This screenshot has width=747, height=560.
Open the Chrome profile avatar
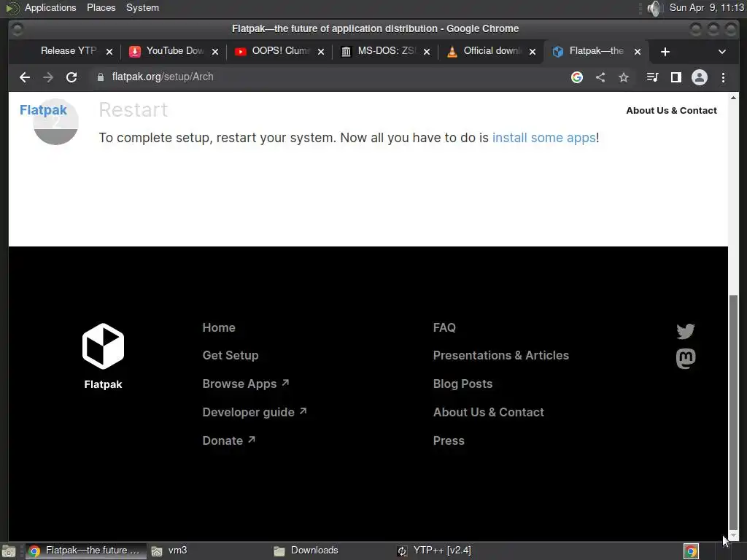pyautogui.click(x=700, y=77)
